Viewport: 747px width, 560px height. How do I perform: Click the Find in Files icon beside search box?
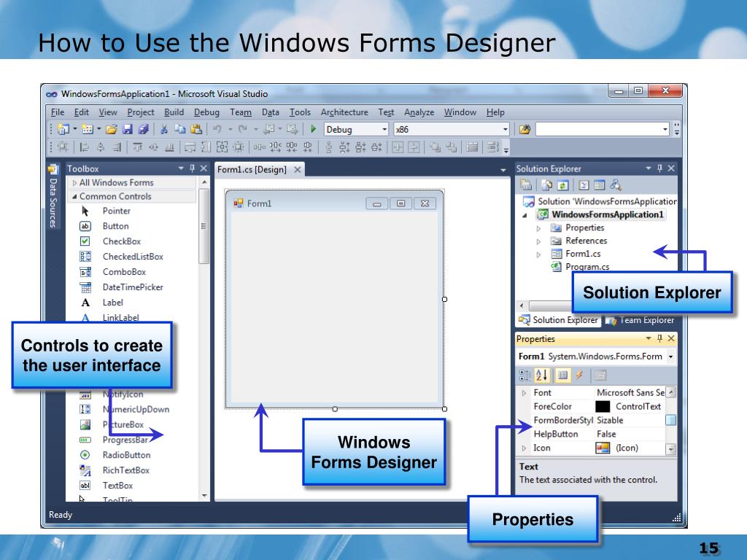[x=525, y=129]
